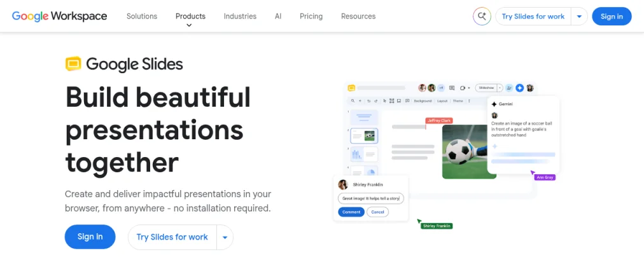Open the Pricing page
Screen dimensions: 644x267
click(311, 17)
